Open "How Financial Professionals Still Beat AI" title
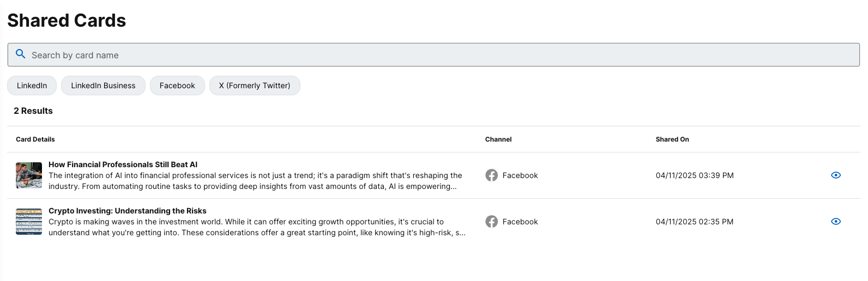This screenshot has height=281, width=868. pyautogui.click(x=123, y=164)
